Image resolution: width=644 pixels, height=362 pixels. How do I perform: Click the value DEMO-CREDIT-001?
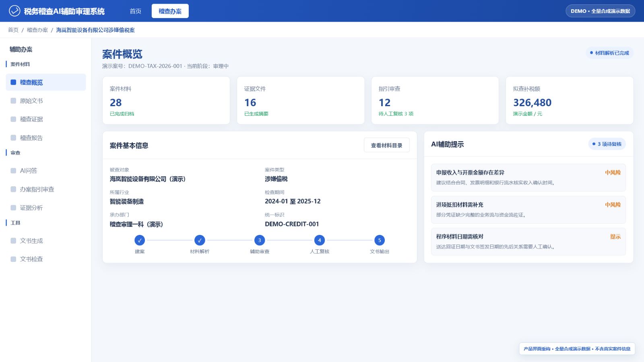click(292, 224)
